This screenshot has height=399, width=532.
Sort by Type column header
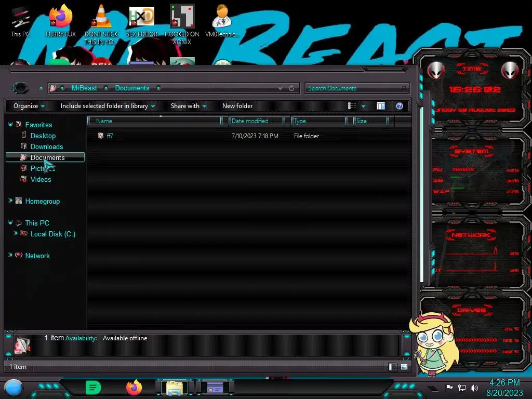pos(318,121)
